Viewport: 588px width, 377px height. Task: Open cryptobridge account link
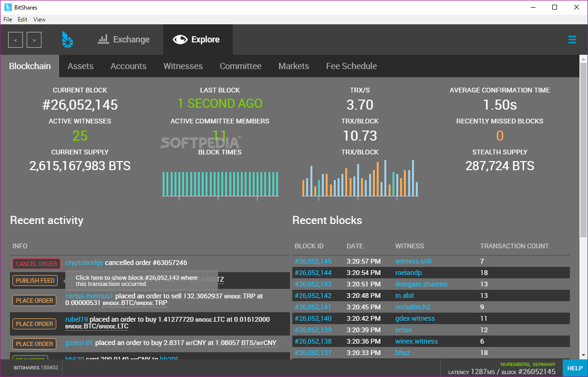84,263
